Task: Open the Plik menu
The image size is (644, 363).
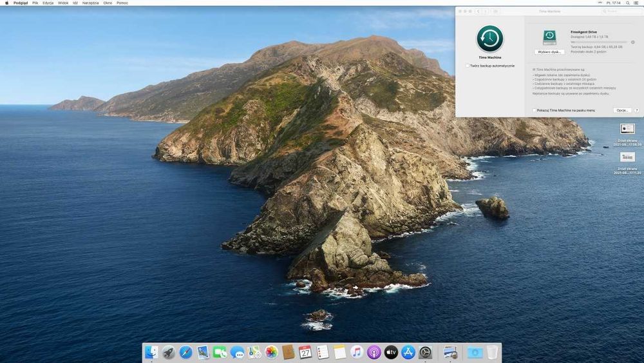Action: tap(35, 3)
